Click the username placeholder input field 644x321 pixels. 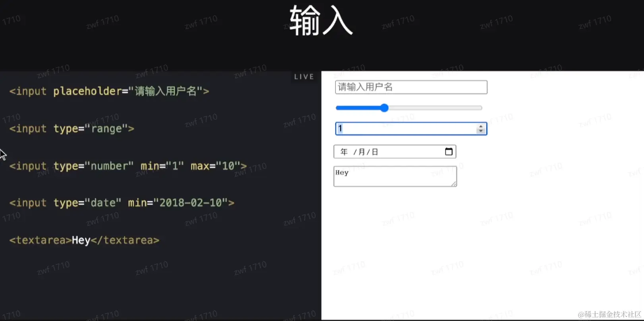(411, 87)
